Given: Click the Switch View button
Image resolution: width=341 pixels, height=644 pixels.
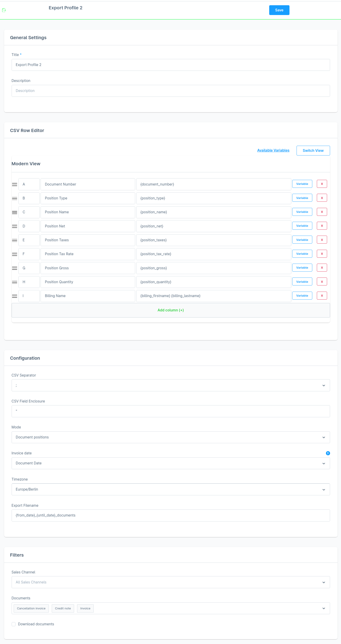Looking at the screenshot, I should (313, 150).
